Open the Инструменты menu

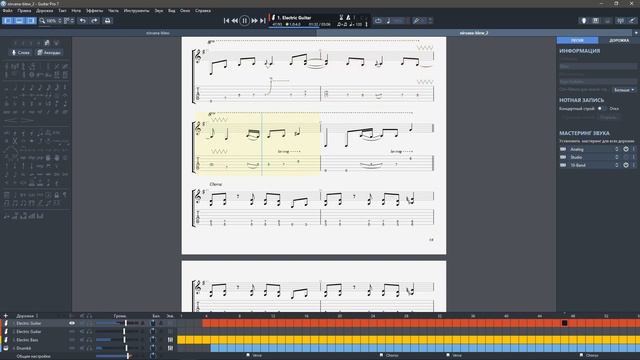tap(136, 11)
